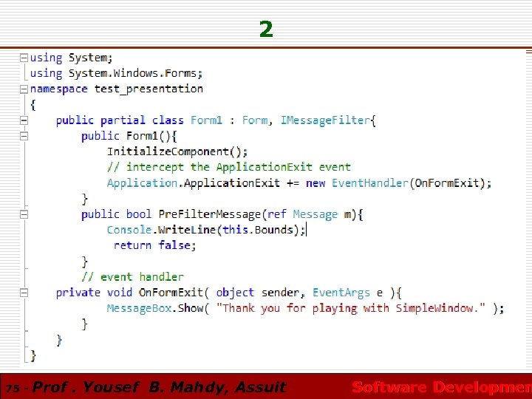Click the Prof. Yousef B. Mahdy footer text
The image size is (532, 399).
pos(160,387)
